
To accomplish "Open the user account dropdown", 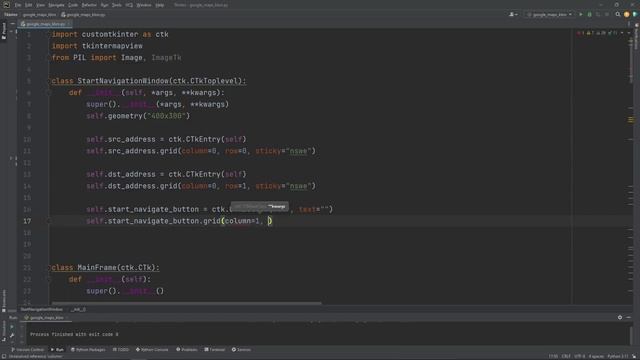I will click(x=513, y=14).
